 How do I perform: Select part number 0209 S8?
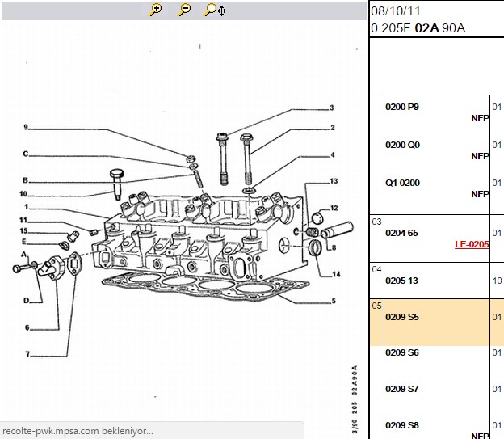[402, 425]
